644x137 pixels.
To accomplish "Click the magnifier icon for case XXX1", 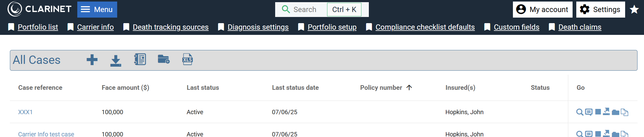I will pos(580,112).
